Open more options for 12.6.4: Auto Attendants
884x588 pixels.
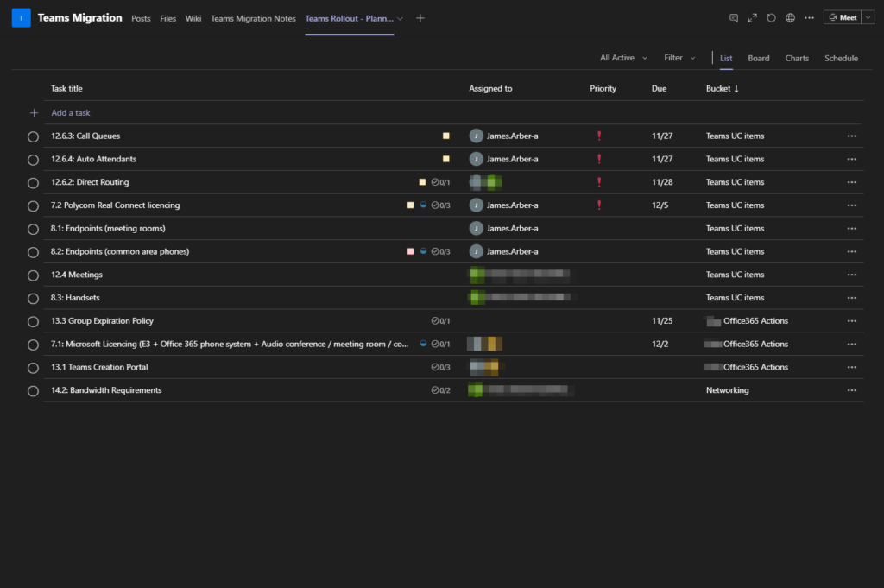point(851,159)
